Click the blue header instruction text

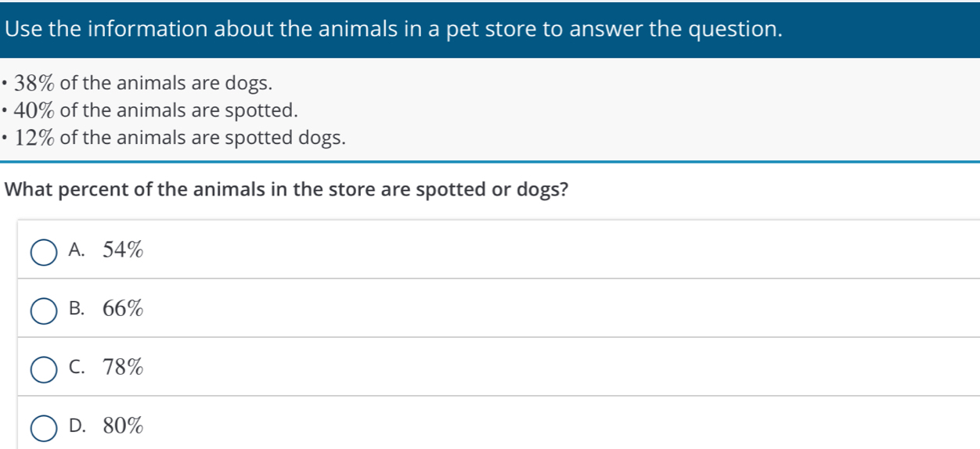click(x=393, y=29)
